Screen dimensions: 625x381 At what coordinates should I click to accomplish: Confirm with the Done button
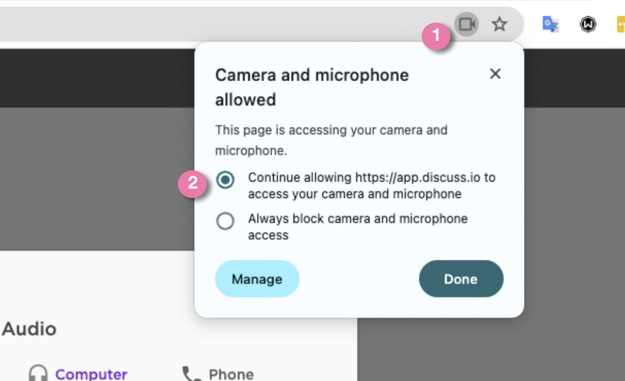461,279
